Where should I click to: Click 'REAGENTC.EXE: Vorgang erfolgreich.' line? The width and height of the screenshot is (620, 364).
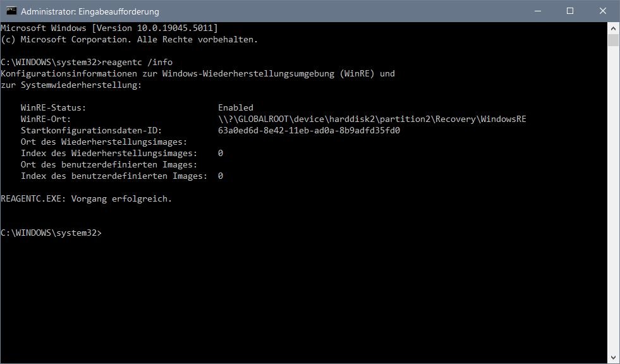pyautogui.click(x=86, y=199)
